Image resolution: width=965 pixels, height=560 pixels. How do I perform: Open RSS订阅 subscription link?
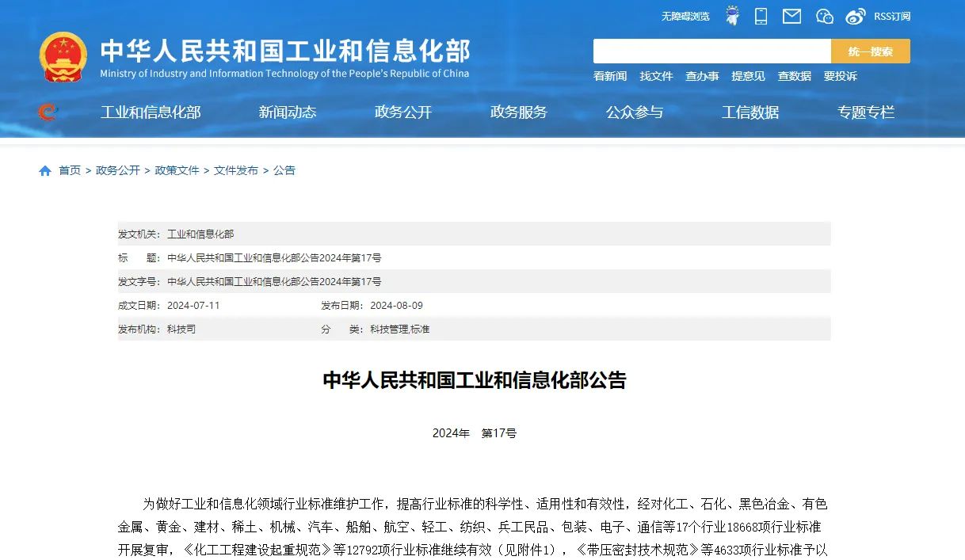tap(892, 16)
